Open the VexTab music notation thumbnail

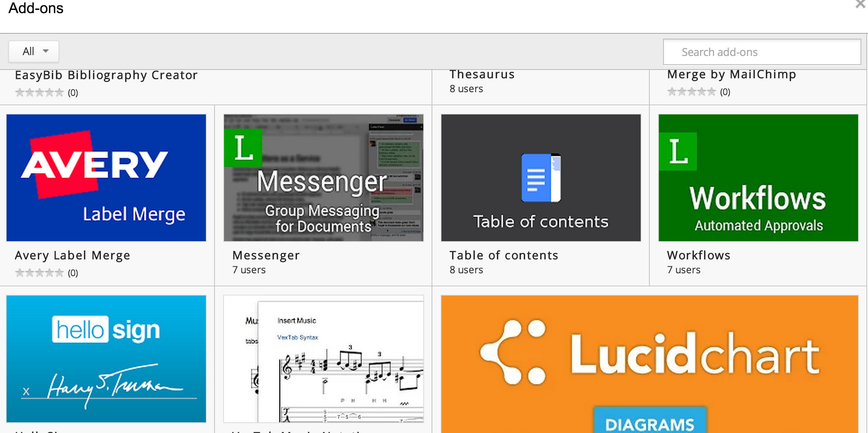click(324, 359)
